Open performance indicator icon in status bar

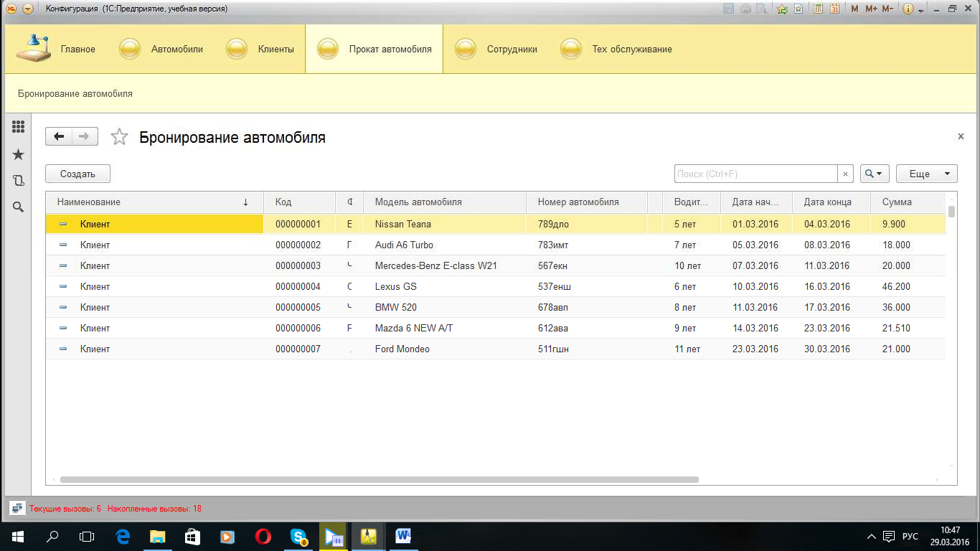tap(17, 508)
